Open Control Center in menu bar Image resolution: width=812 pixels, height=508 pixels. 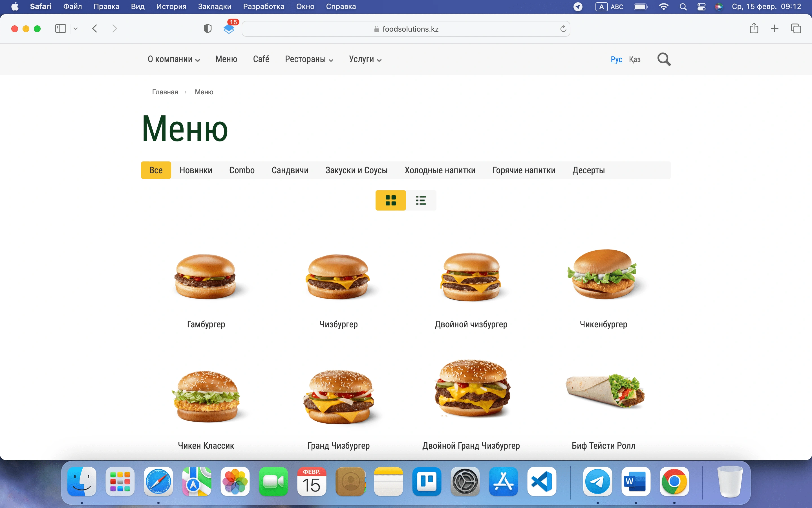coord(701,7)
